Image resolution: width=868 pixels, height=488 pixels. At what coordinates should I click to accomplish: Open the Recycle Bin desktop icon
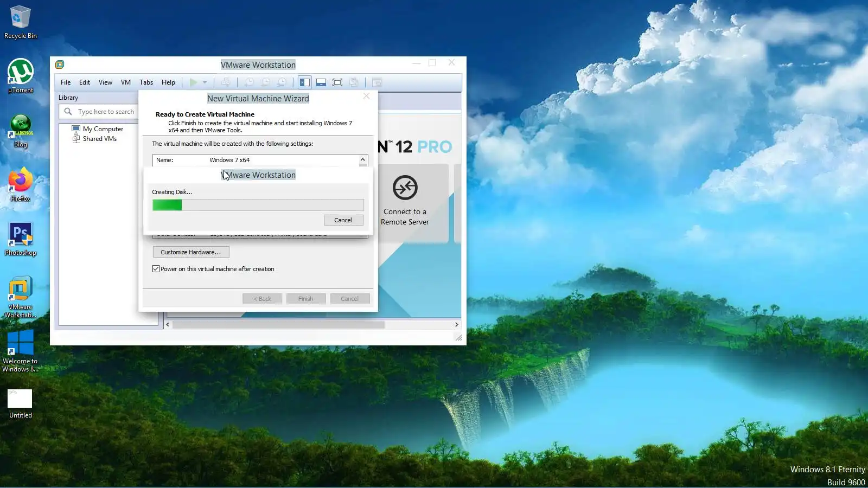pyautogui.click(x=21, y=22)
